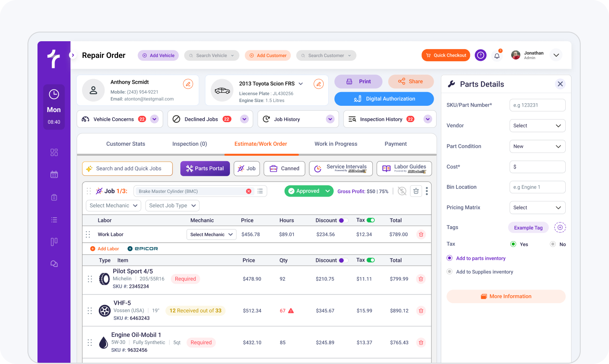This screenshot has height=364, width=609.
Task: Click the SKU/Part Number input field
Action: pyautogui.click(x=537, y=105)
